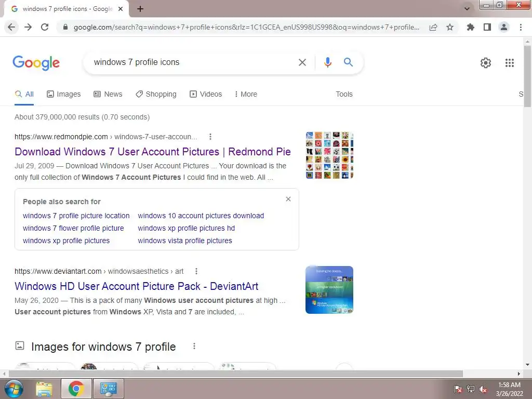Search 'windows xp profile pictures hd'
This screenshot has width=532, height=399.
pos(187,229)
